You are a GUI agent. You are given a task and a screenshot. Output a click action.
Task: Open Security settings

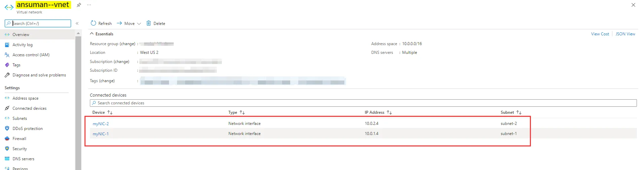(20, 149)
